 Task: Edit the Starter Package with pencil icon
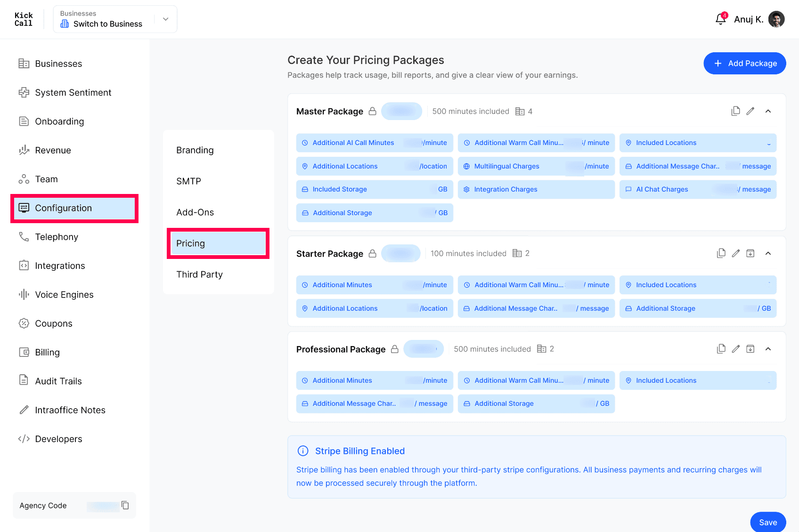(736, 253)
